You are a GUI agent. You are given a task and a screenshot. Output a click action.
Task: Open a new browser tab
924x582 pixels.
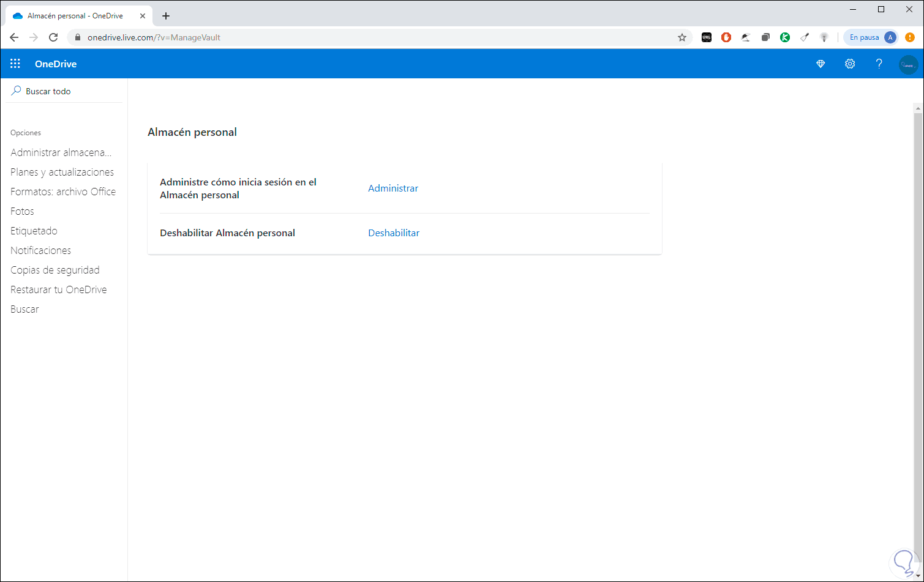pos(166,16)
